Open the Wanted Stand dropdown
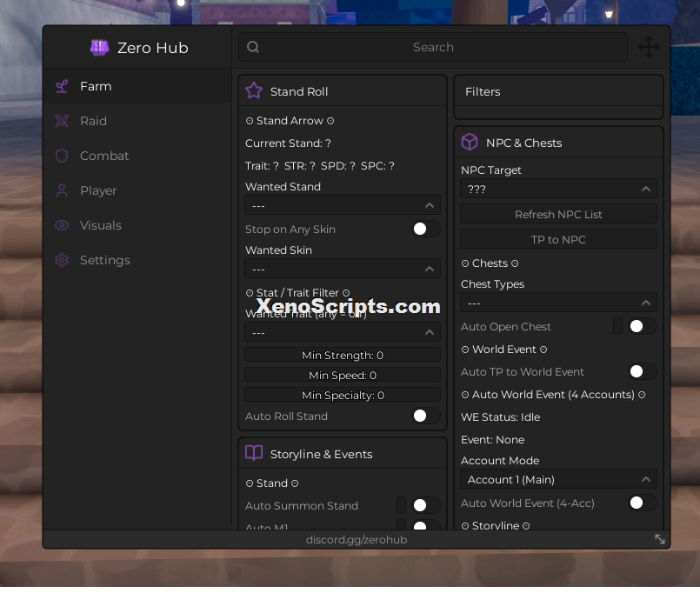The height and width of the screenshot is (613, 700). [x=343, y=205]
